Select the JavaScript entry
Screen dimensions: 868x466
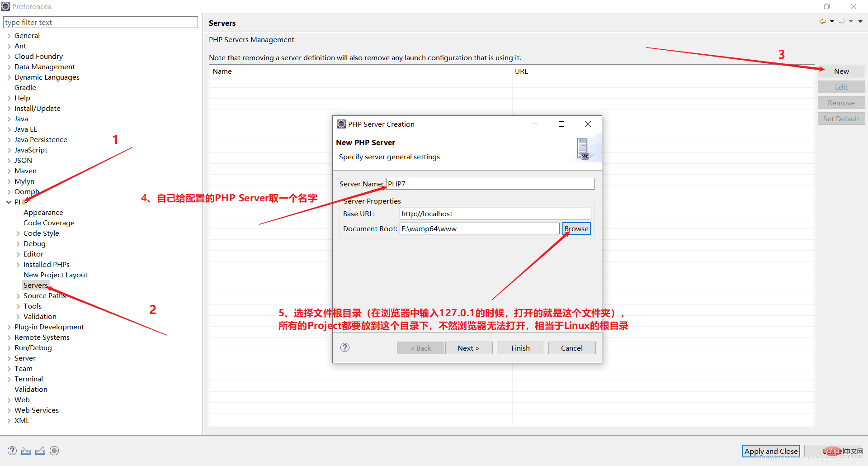click(x=31, y=150)
